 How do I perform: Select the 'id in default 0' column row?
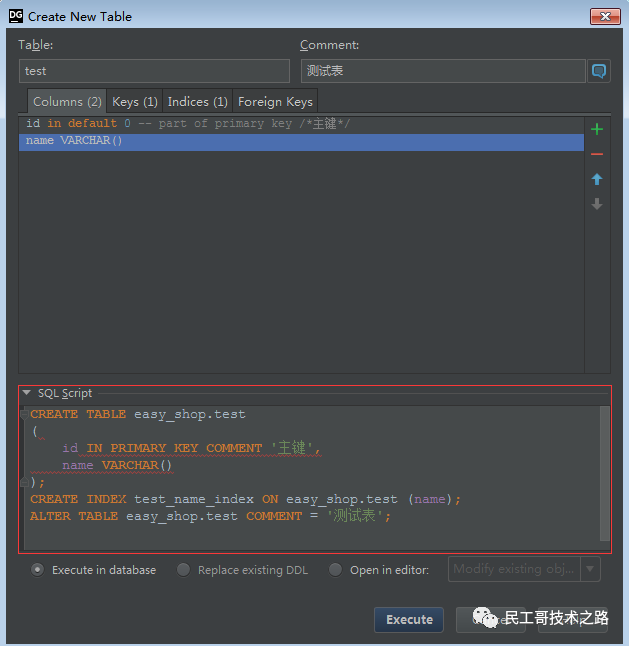click(301, 124)
